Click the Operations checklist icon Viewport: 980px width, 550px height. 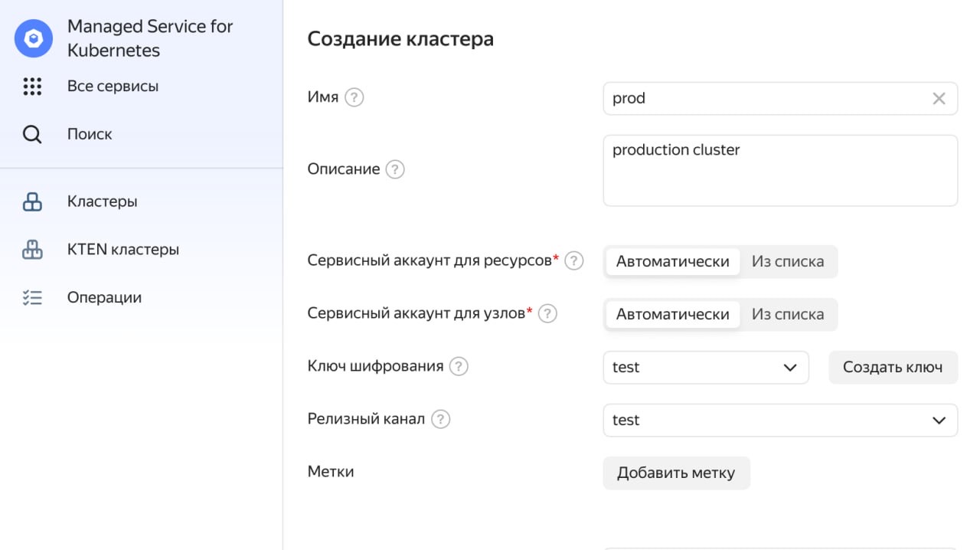[32, 298]
